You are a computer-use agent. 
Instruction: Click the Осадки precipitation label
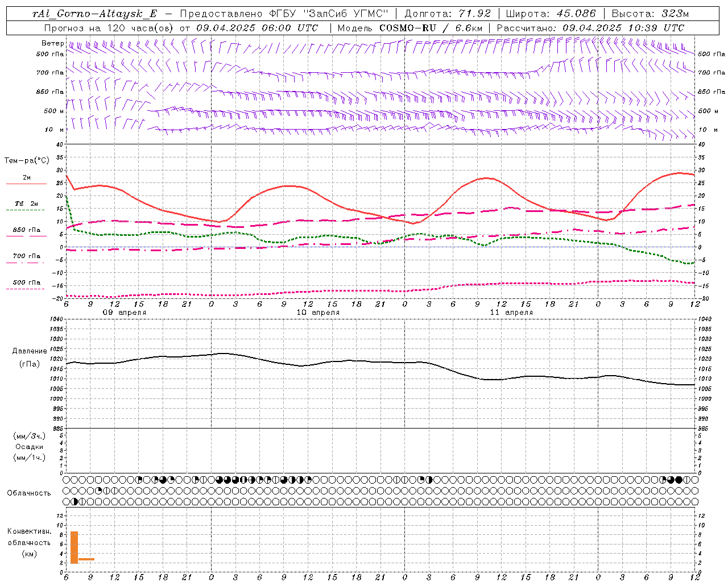point(30,447)
